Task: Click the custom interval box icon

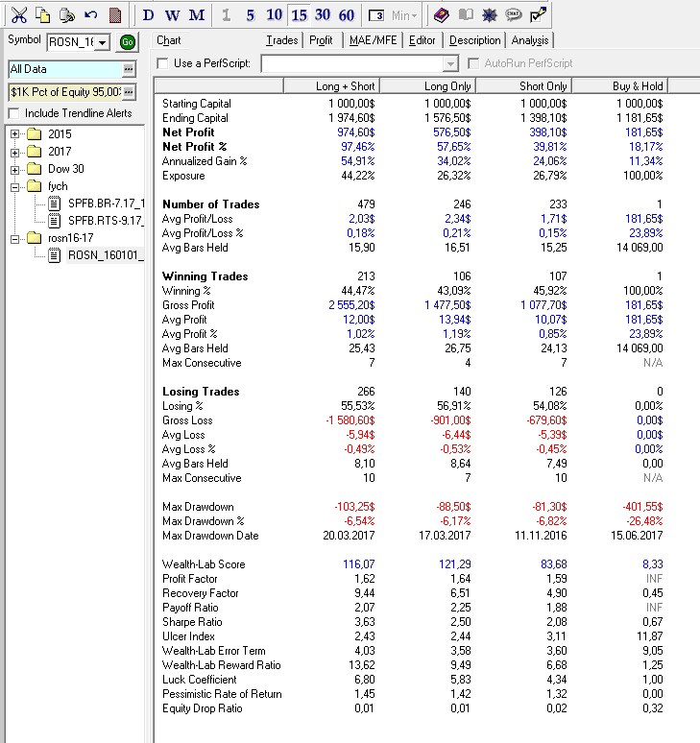Action: (x=375, y=15)
